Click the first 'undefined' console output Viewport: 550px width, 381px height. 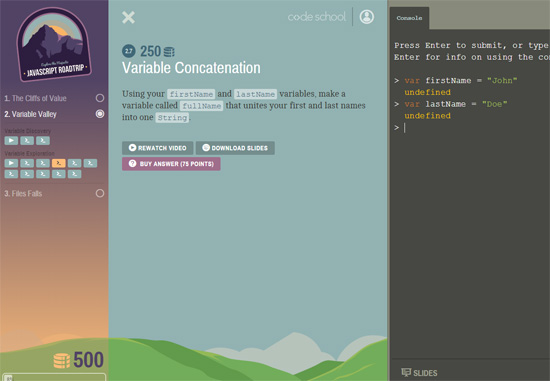click(427, 92)
